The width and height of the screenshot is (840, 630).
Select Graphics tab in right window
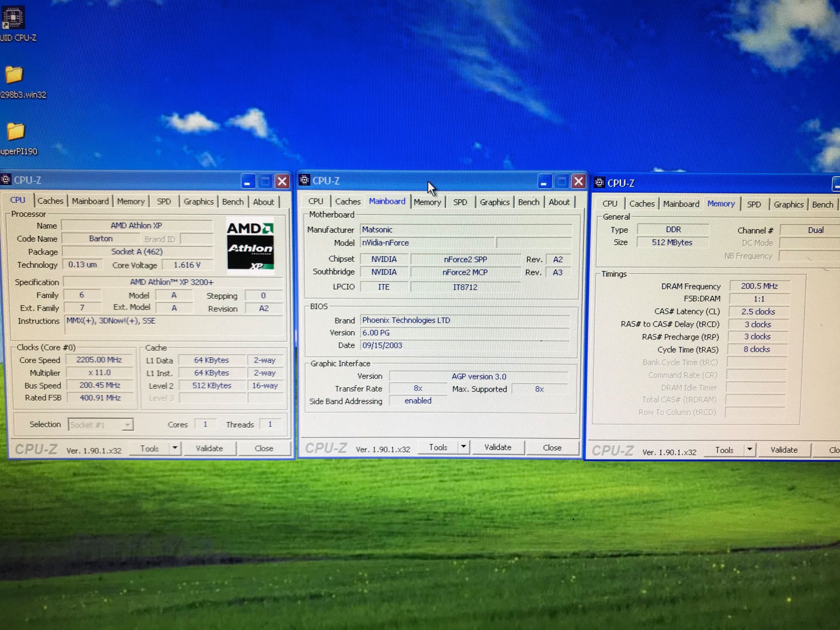pyautogui.click(x=788, y=204)
